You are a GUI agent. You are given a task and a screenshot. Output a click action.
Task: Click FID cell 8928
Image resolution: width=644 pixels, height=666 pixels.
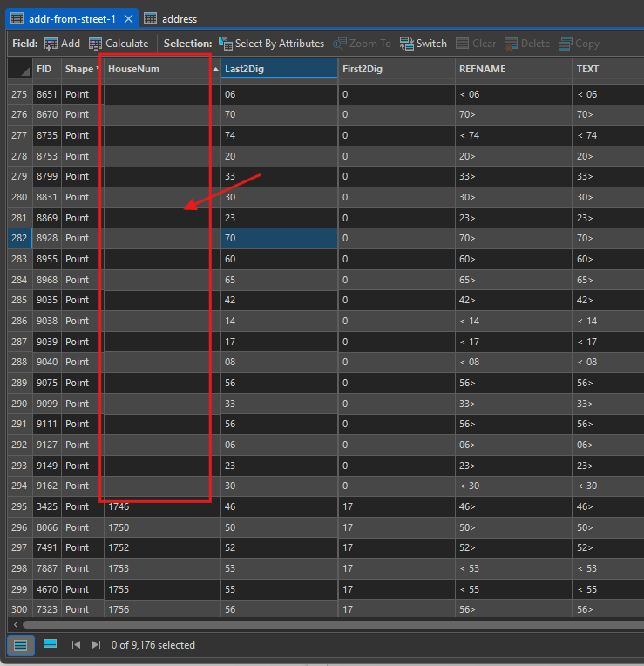coord(47,238)
